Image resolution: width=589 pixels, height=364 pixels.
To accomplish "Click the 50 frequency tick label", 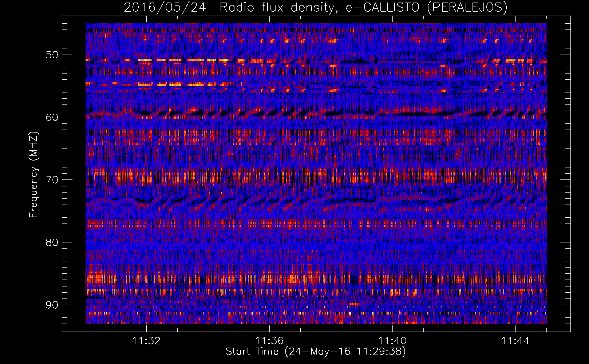I will (52, 55).
